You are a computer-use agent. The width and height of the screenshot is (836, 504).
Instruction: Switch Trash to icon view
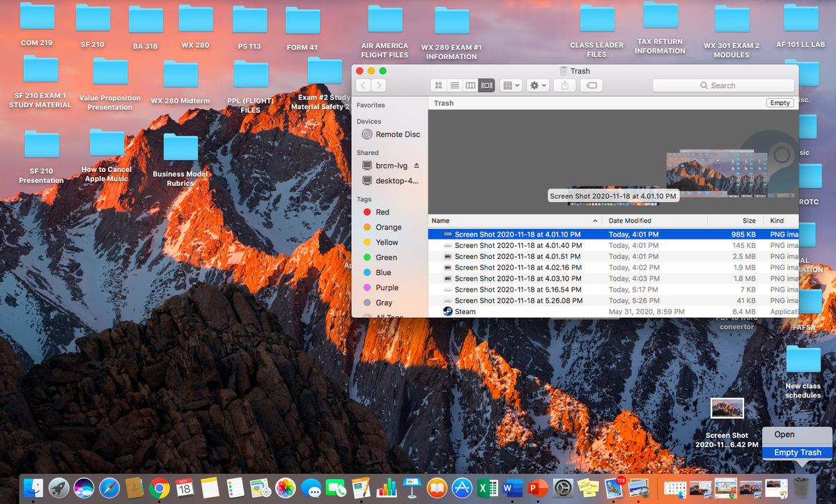point(438,85)
